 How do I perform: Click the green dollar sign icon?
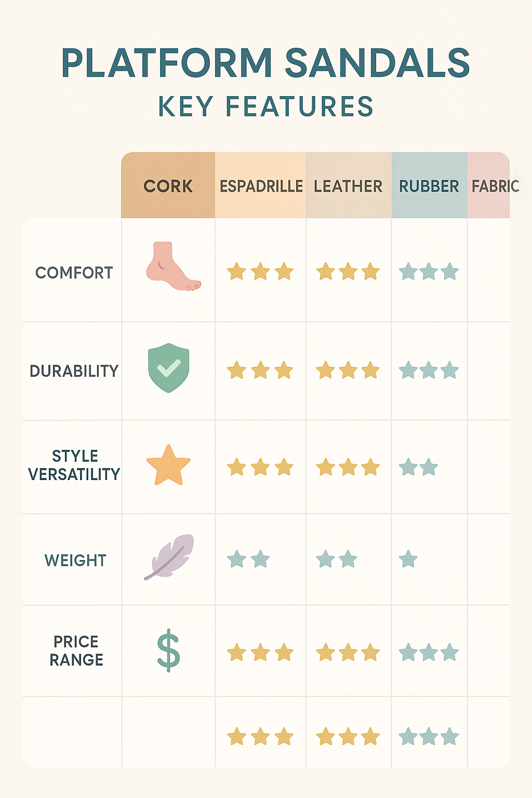click(x=168, y=650)
